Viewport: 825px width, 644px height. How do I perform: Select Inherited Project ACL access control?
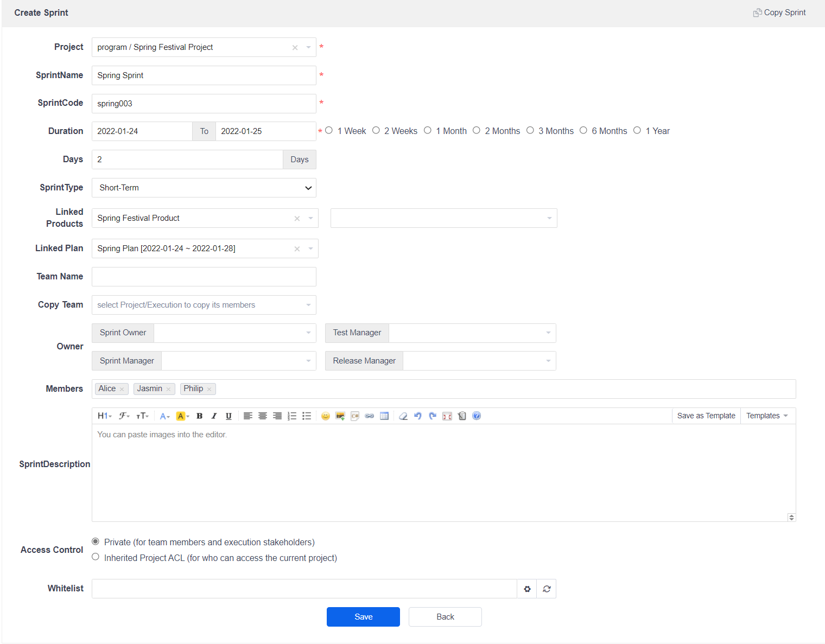[96, 557]
